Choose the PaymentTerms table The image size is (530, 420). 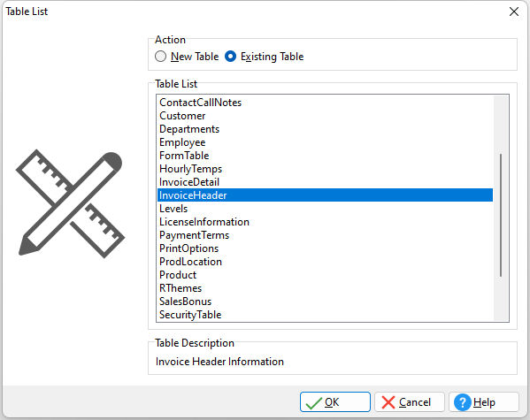pos(325,235)
